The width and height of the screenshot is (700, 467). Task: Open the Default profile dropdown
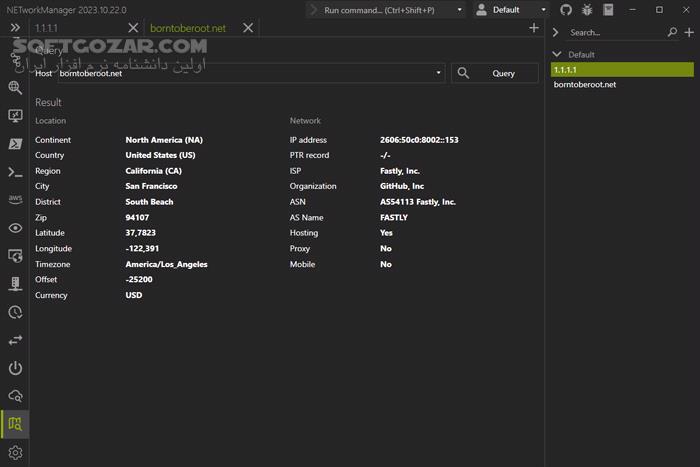point(512,10)
